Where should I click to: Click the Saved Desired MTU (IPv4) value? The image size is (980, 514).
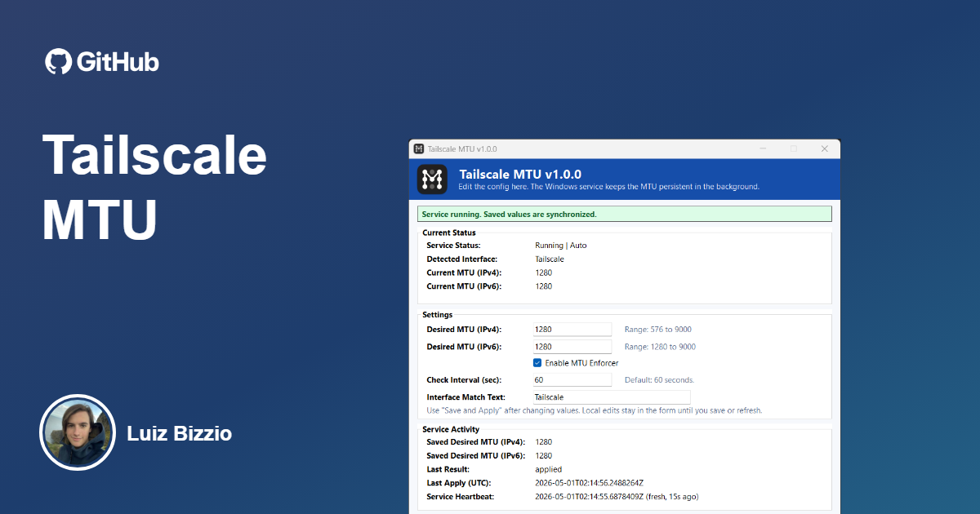pyautogui.click(x=544, y=442)
